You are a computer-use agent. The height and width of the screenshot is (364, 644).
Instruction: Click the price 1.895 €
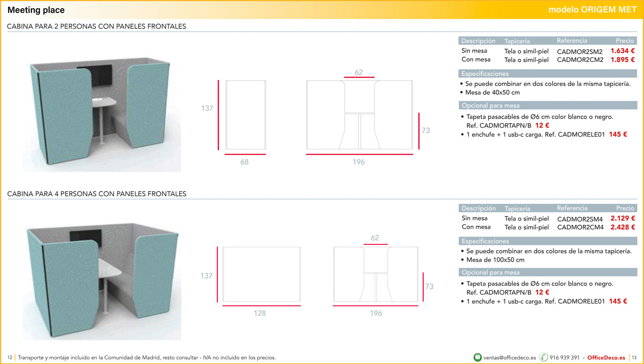pos(622,60)
